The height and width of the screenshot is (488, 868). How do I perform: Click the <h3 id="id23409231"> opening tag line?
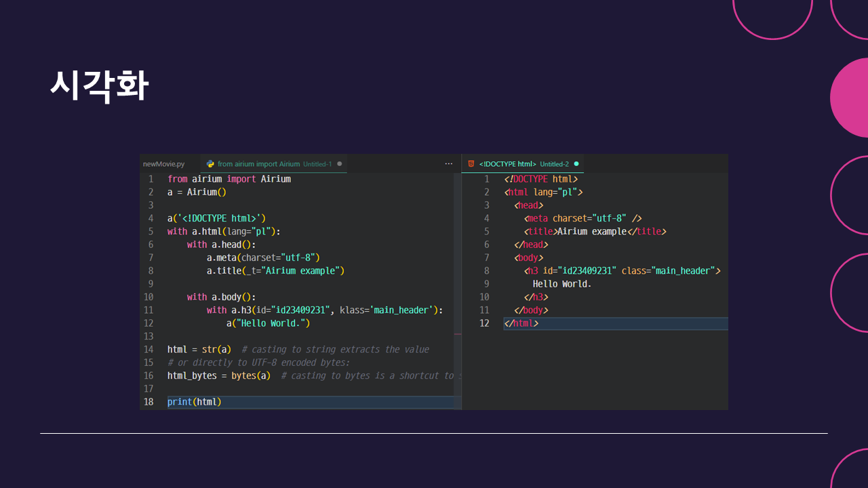coord(621,270)
